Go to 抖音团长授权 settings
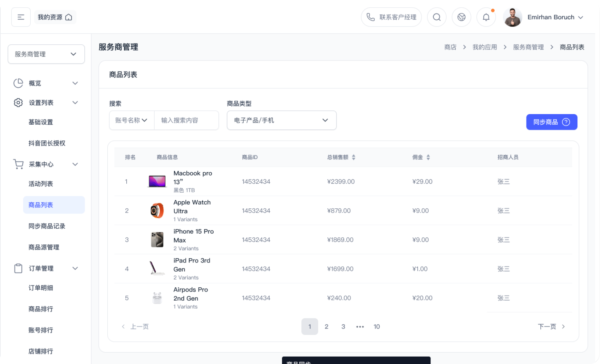Screen dimensions: 600x364 pos(47,143)
